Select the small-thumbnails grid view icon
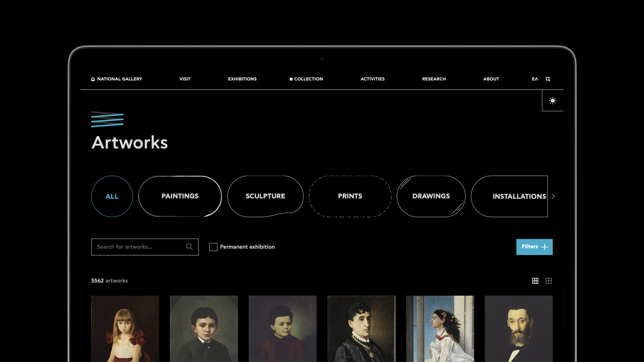The width and height of the screenshot is (644, 362). [x=535, y=281]
